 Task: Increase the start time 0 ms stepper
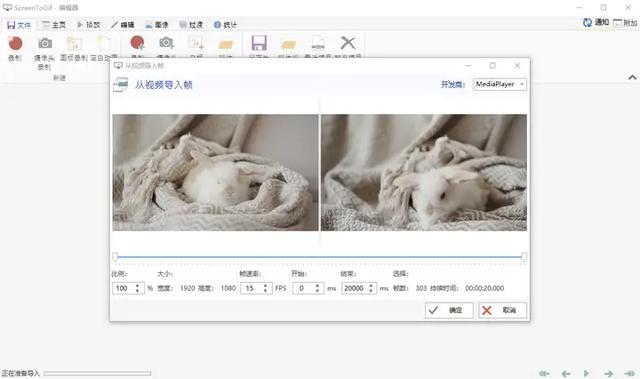tap(317, 285)
